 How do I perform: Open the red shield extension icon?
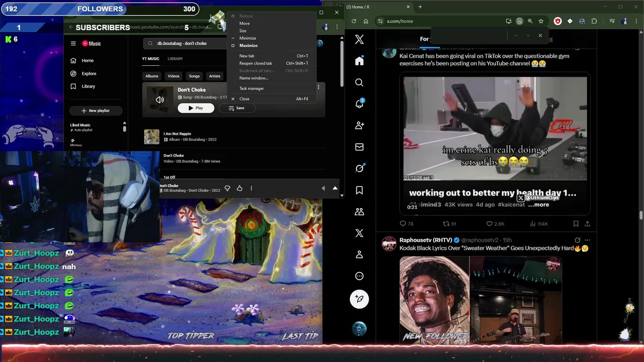coord(557,21)
